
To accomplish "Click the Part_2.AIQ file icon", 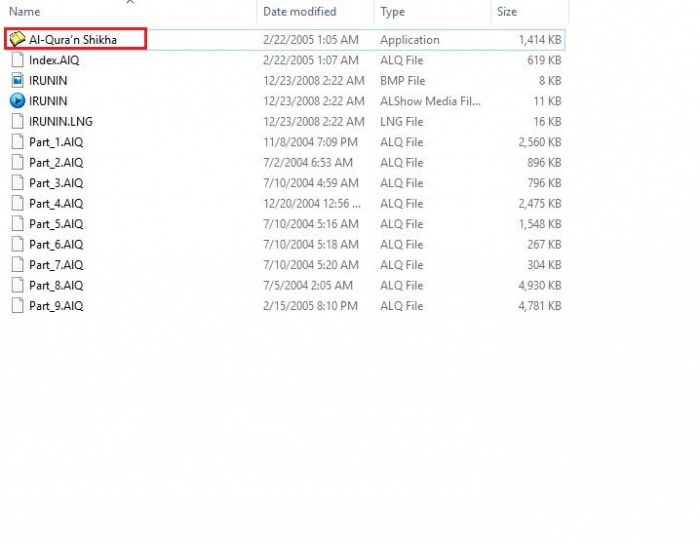I will pos(17,163).
